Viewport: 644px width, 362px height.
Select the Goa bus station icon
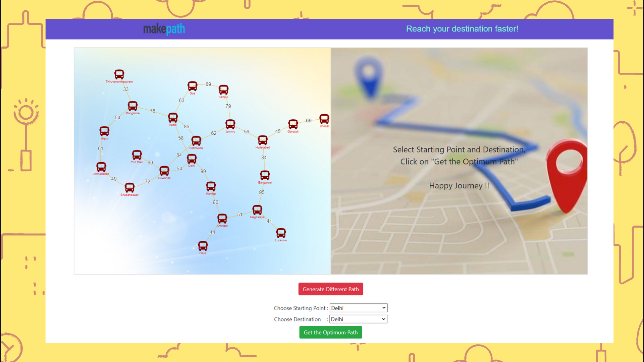tap(192, 86)
